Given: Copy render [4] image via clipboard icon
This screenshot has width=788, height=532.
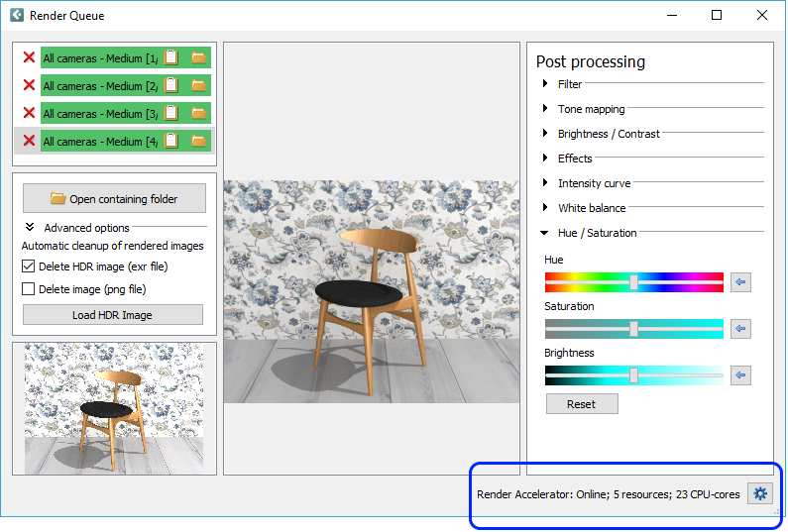Looking at the screenshot, I should pyautogui.click(x=171, y=141).
